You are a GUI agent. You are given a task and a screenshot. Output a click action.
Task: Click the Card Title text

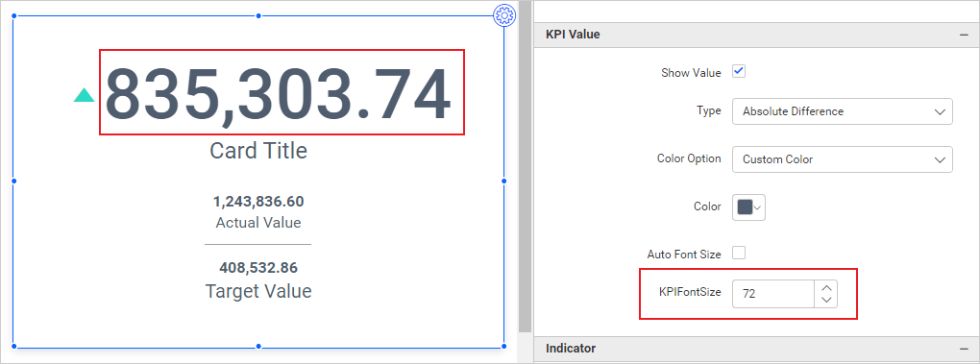[258, 151]
